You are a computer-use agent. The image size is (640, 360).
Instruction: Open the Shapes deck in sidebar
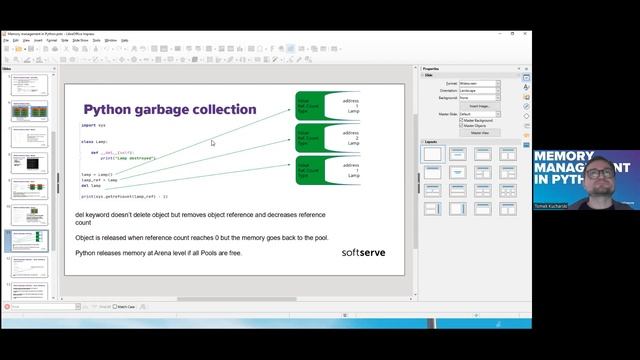(526, 116)
